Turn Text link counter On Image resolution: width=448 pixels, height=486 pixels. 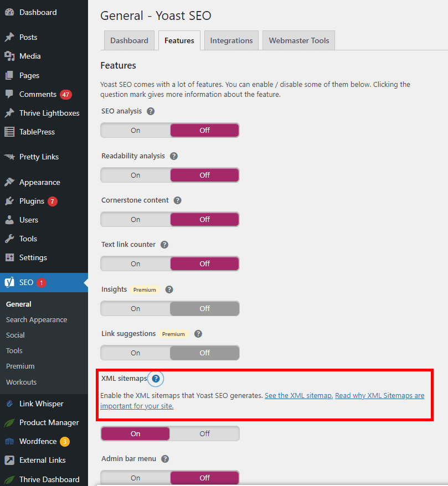click(x=136, y=264)
